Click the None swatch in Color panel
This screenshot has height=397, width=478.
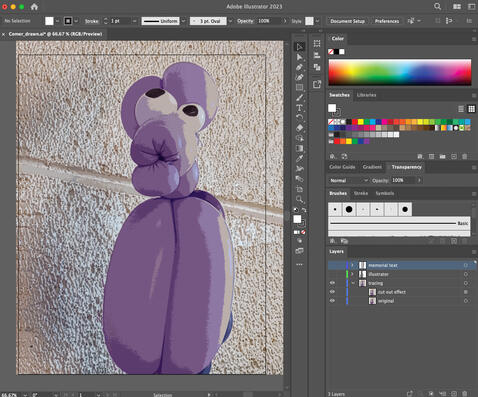coord(331,52)
